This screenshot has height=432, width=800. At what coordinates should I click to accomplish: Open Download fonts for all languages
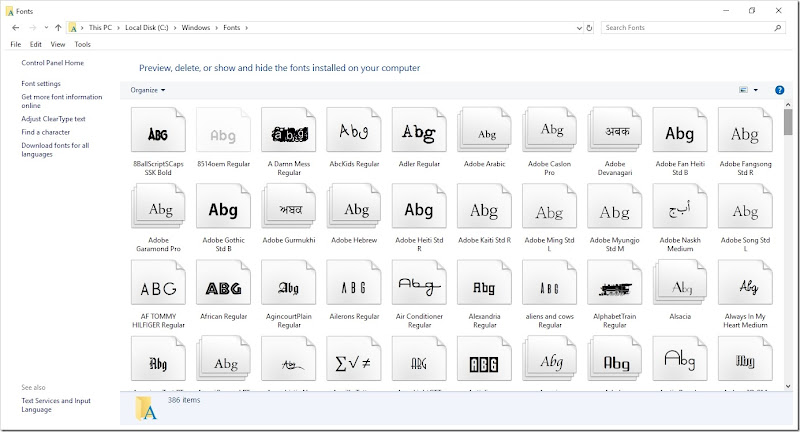[55, 149]
